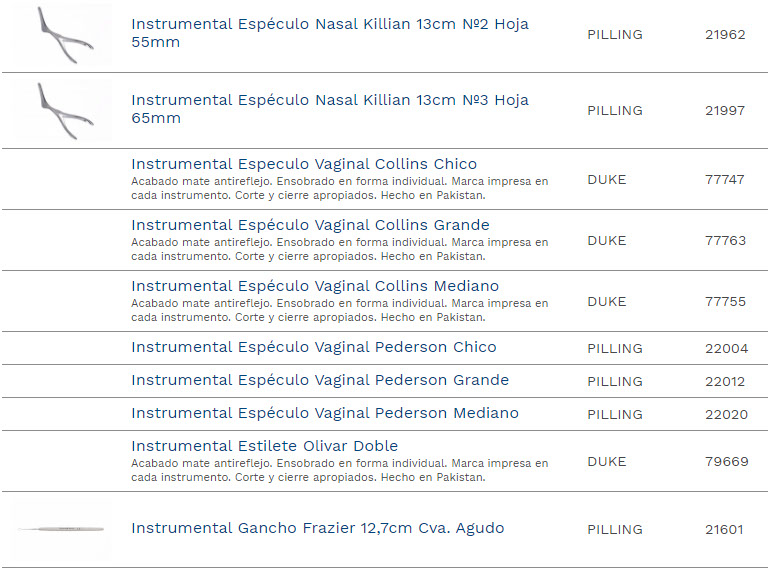The width and height of the screenshot is (768, 568).
Task: Open Espéculo Vaginal Collins Mediano item
Action: pyautogui.click(x=315, y=286)
